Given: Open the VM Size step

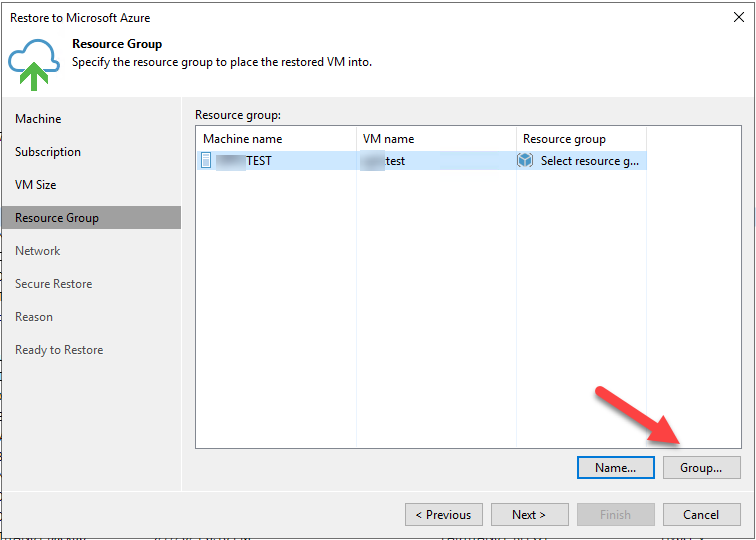Looking at the screenshot, I should point(36,185).
